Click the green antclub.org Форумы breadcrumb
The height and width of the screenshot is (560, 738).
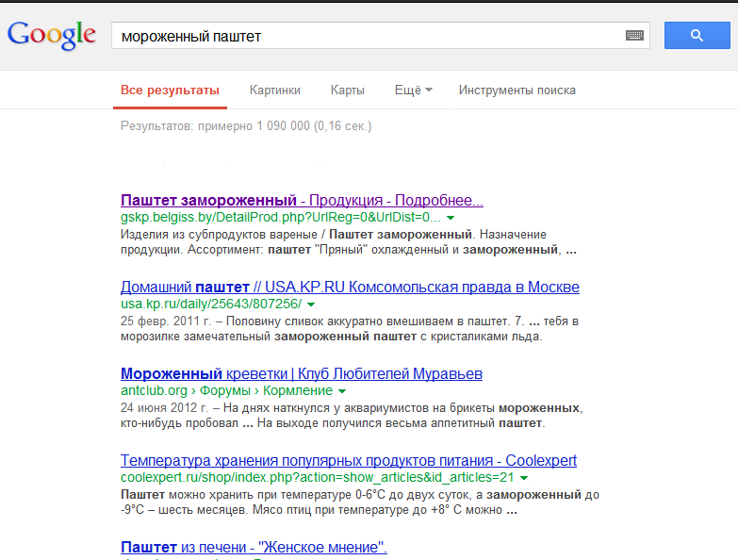coord(226,391)
